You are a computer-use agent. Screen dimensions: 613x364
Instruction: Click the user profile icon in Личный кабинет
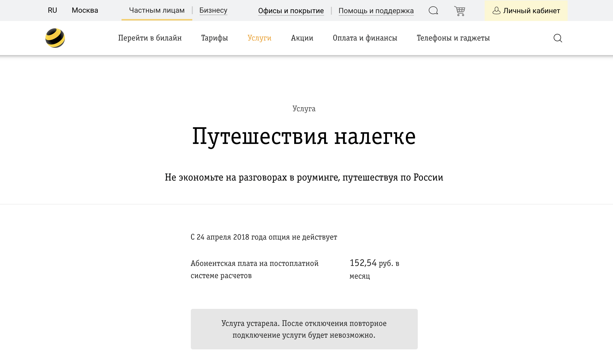pos(497,10)
